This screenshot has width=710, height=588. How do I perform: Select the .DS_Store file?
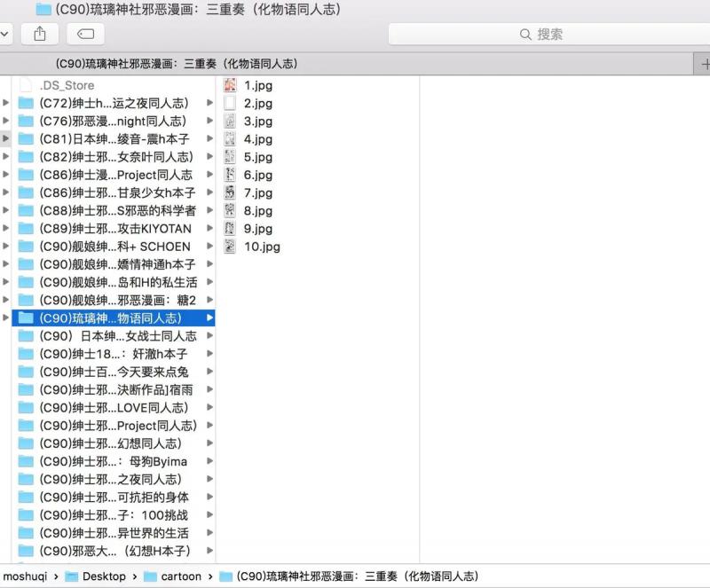click(x=67, y=85)
